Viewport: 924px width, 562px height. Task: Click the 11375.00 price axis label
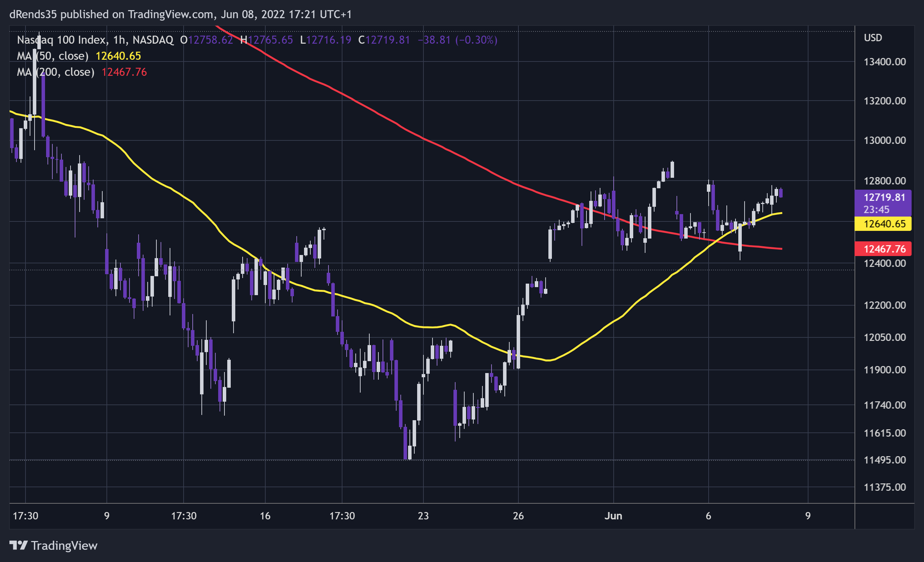tap(885, 487)
